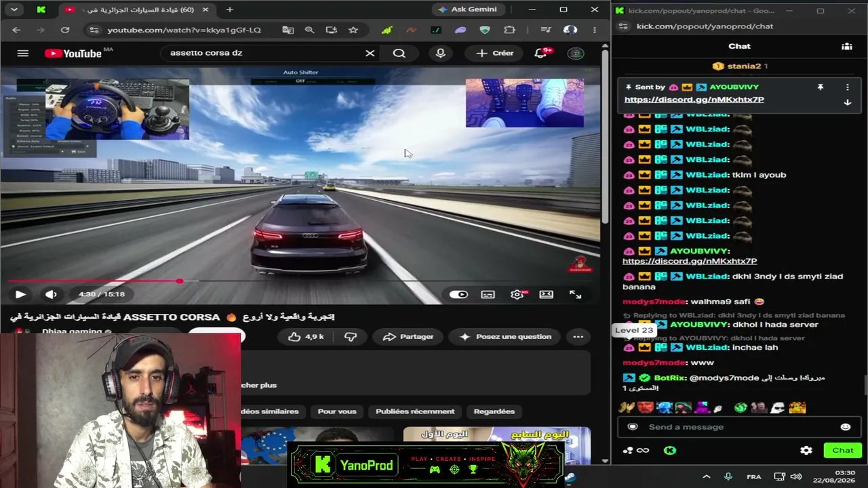Select the Regardées filter chip
The image size is (868, 488).
494,411
